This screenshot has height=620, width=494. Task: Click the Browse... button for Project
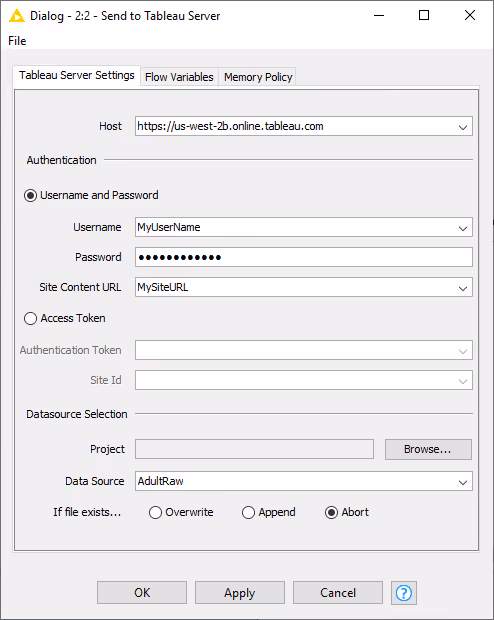(x=428, y=449)
